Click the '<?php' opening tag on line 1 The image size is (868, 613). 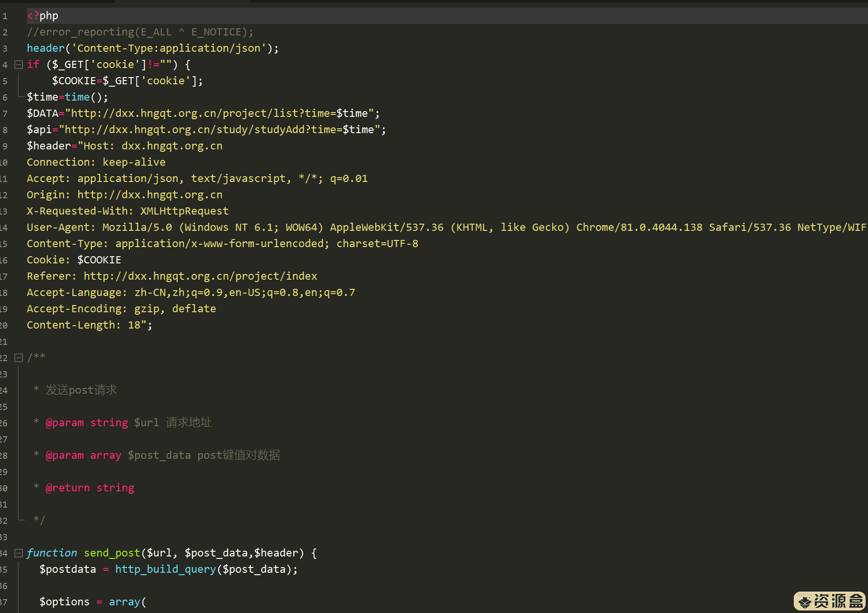pyautogui.click(x=43, y=16)
